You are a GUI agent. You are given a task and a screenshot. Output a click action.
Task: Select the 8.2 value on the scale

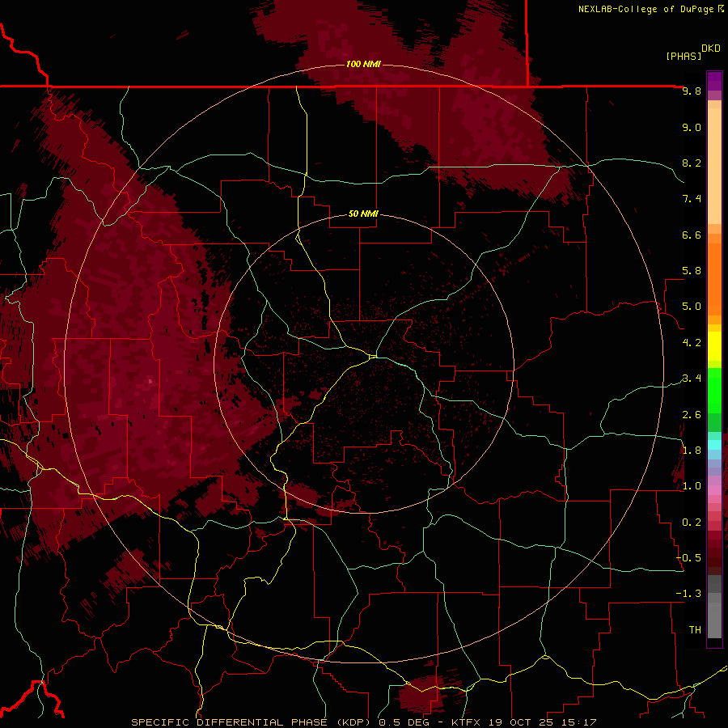692,163
